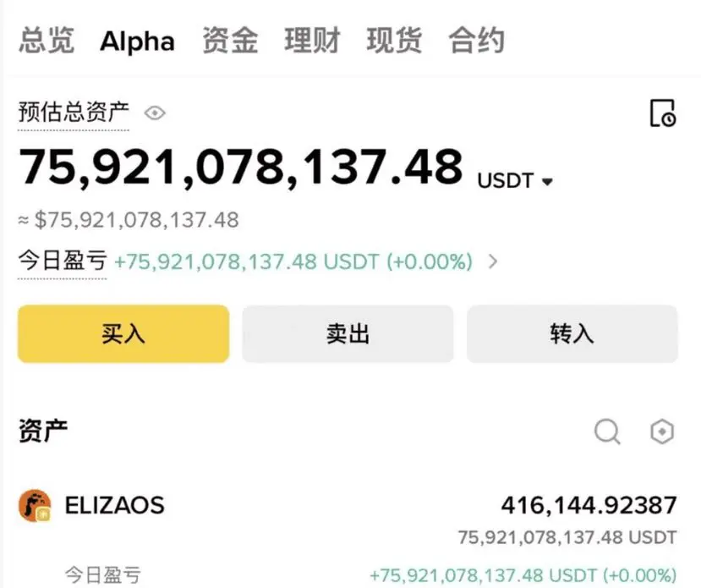Screen dimensions: 701x588
Task: Switch to the 总览 tab
Action: point(47,41)
